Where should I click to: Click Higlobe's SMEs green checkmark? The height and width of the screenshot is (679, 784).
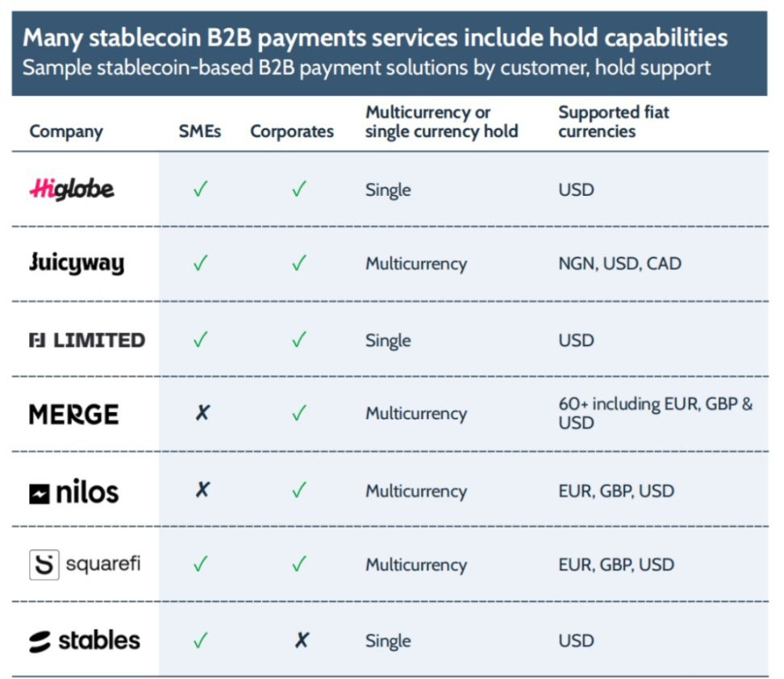click(200, 190)
